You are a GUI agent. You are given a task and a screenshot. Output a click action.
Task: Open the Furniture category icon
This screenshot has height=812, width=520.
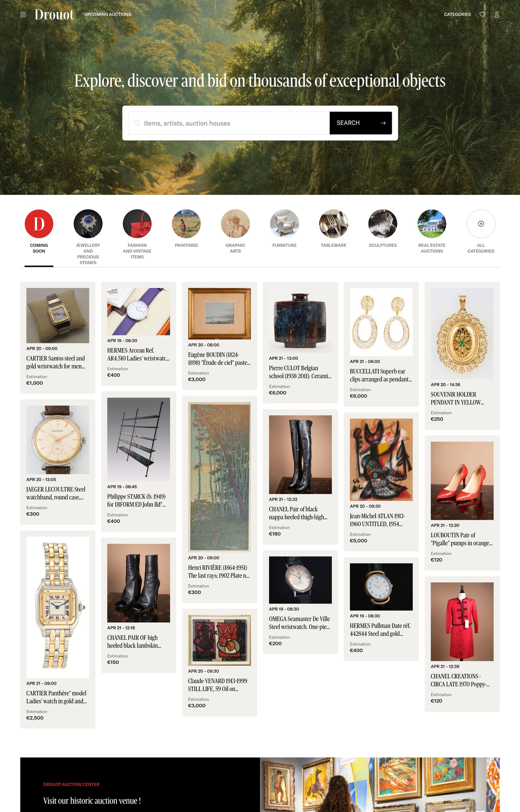(284, 224)
